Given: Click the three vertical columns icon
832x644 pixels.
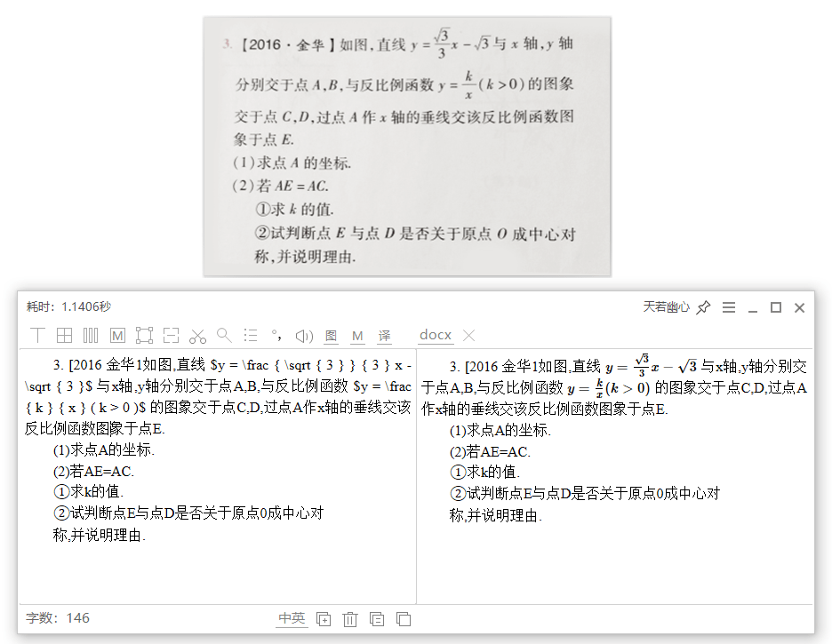Looking at the screenshot, I should point(91,335).
